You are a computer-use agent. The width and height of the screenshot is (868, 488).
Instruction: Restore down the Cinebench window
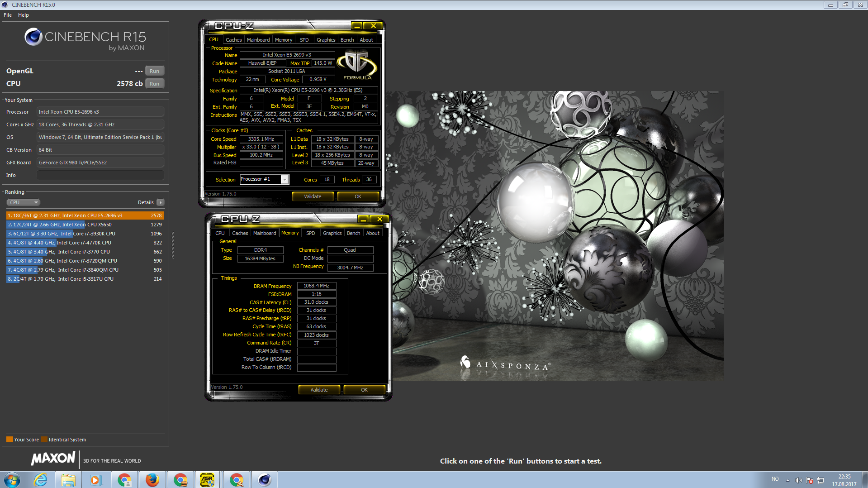(x=845, y=5)
